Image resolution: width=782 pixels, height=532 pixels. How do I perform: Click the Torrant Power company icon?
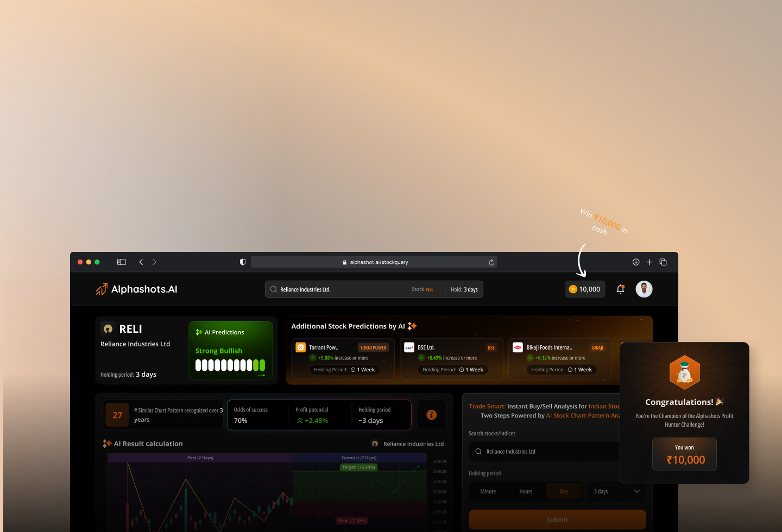pos(301,347)
